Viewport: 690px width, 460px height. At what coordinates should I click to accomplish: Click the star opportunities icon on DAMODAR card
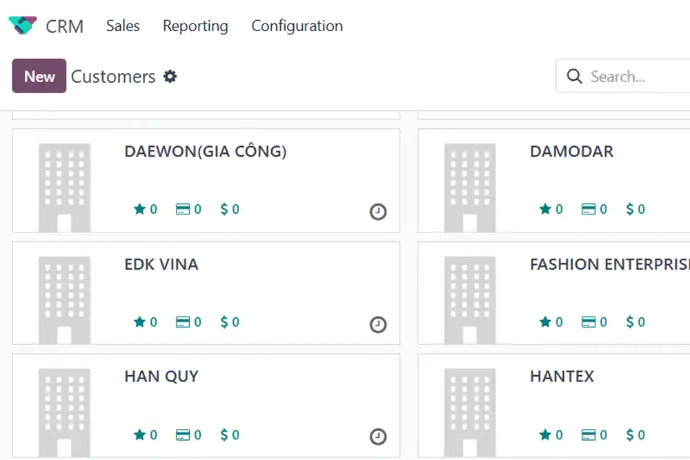tap(545, 209)
